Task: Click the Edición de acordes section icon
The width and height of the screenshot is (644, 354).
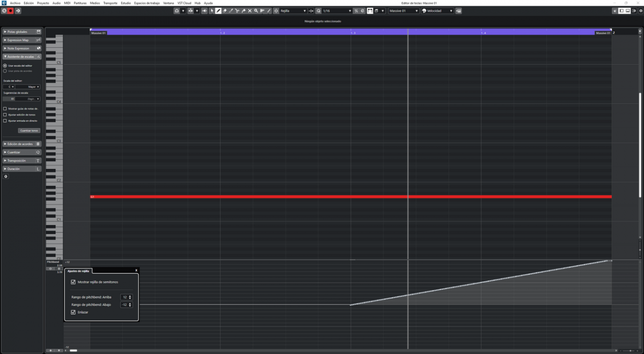Action: [38, 144]
